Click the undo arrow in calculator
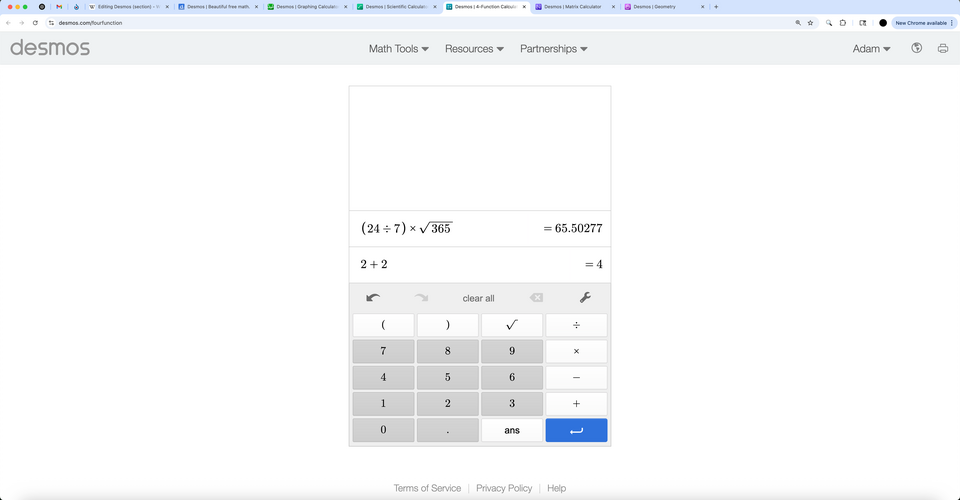This screenshot has width=960, height=500. 373,298
